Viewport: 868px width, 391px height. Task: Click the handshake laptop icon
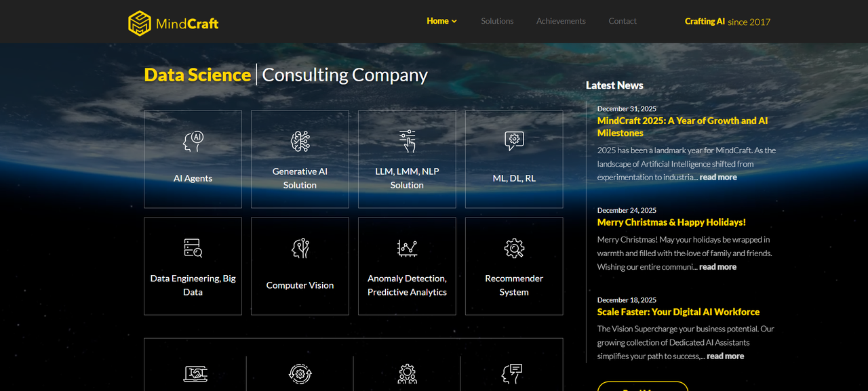tap(196, 373)
